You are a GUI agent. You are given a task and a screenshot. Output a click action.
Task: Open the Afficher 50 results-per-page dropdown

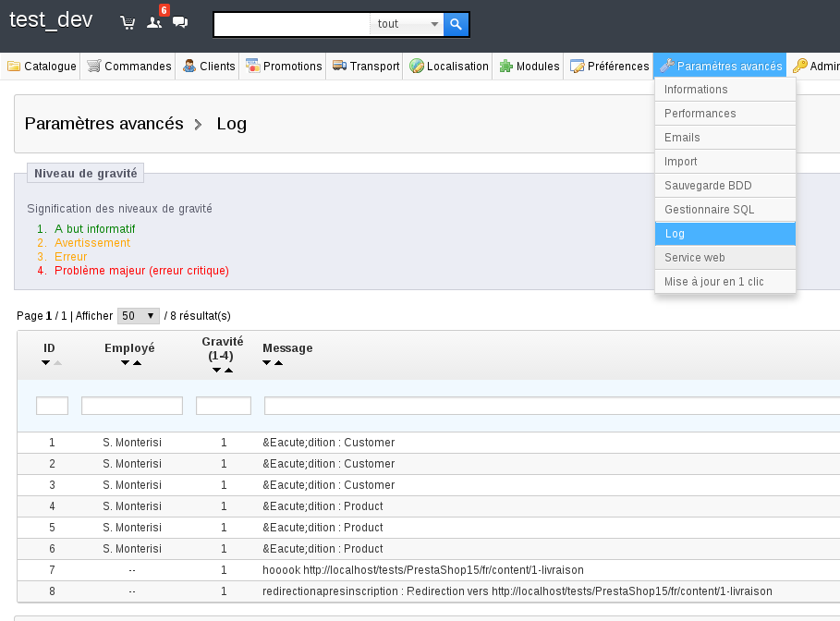click(139, 316)
